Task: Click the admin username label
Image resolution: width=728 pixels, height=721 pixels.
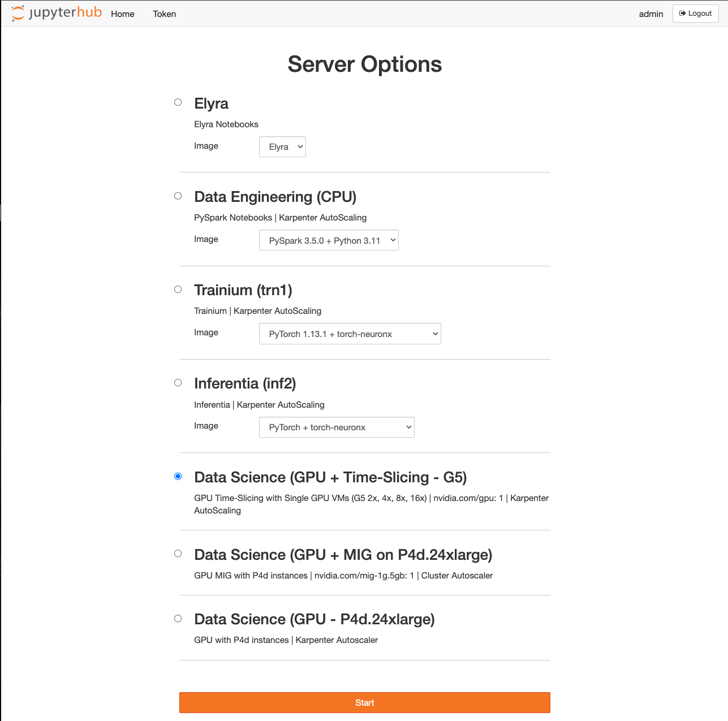Action: 651,14
